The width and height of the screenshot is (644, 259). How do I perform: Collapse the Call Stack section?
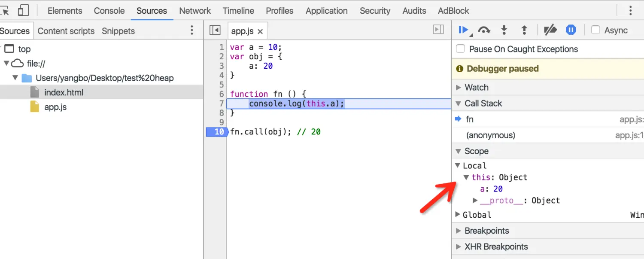pos(459,104)
